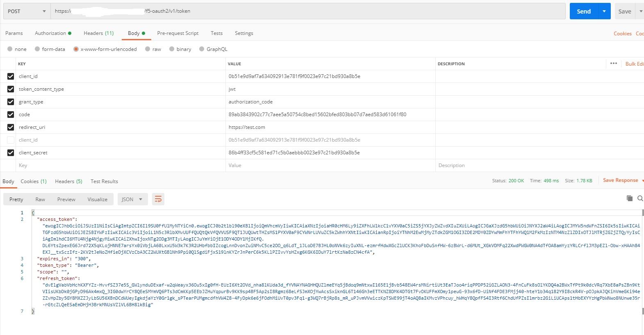Select the Raw response view
Image resolution: width=644 pixels, height=335 pixels.
point(40,199)
